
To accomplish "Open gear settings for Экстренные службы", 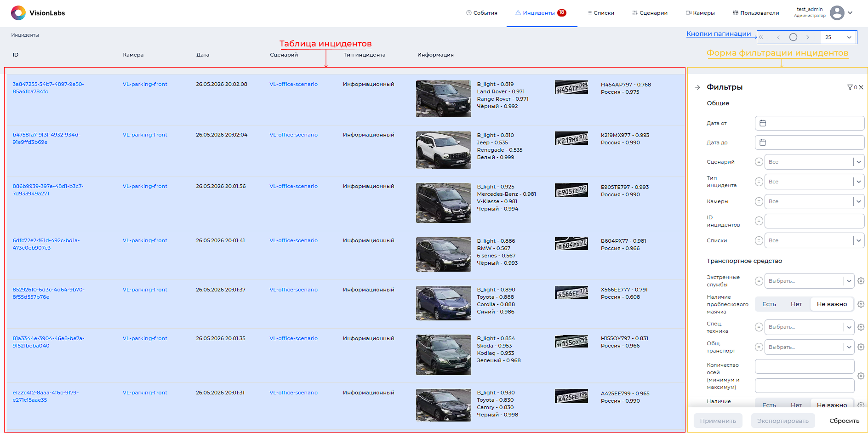I will pyautogui.click(x=861, y=281).
